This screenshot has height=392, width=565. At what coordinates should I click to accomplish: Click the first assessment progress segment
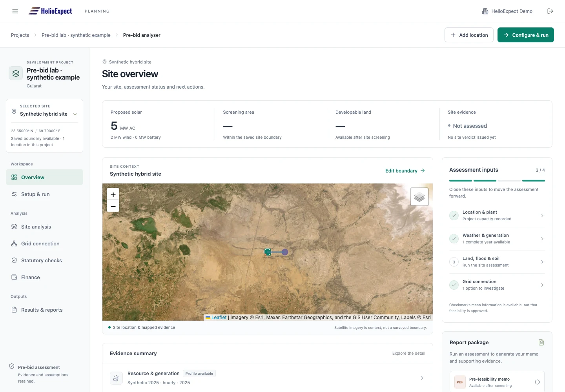click(x=461, y=181)
